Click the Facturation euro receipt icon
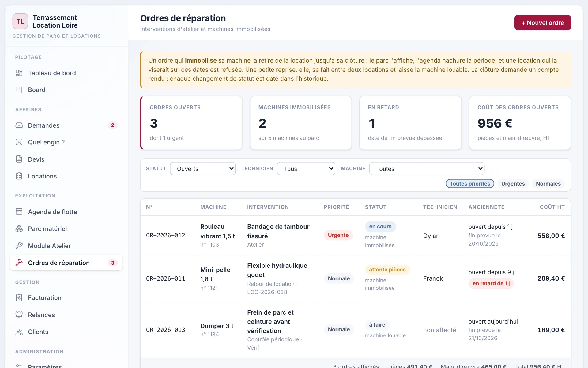This screenshot has width=588, height=368. tap(19, 297)
